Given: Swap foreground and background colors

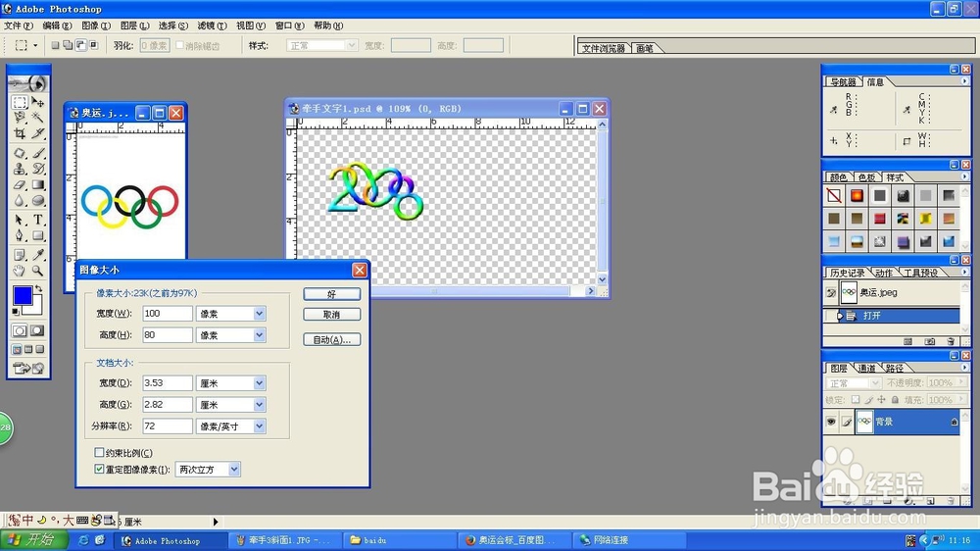Looking at the screenshot, I should coord(39,288).
